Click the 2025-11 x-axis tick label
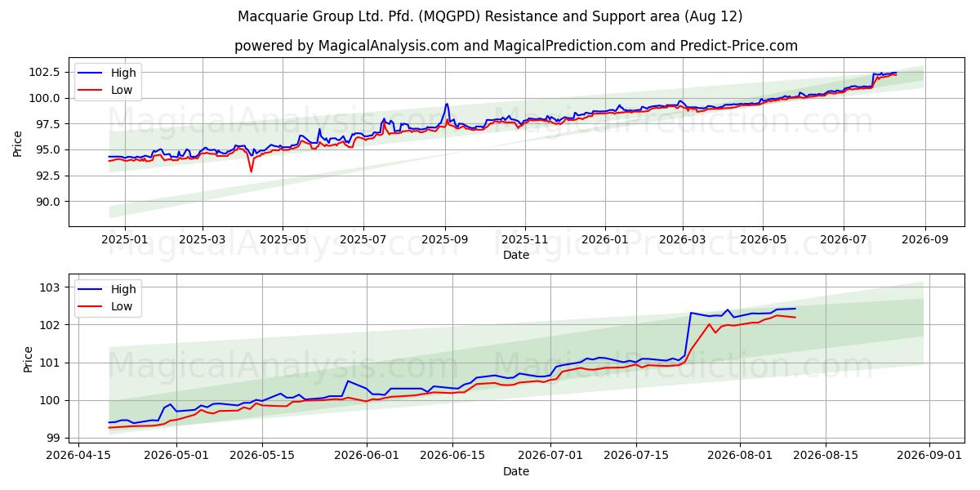Screen dimensions: 980x490 525,240
